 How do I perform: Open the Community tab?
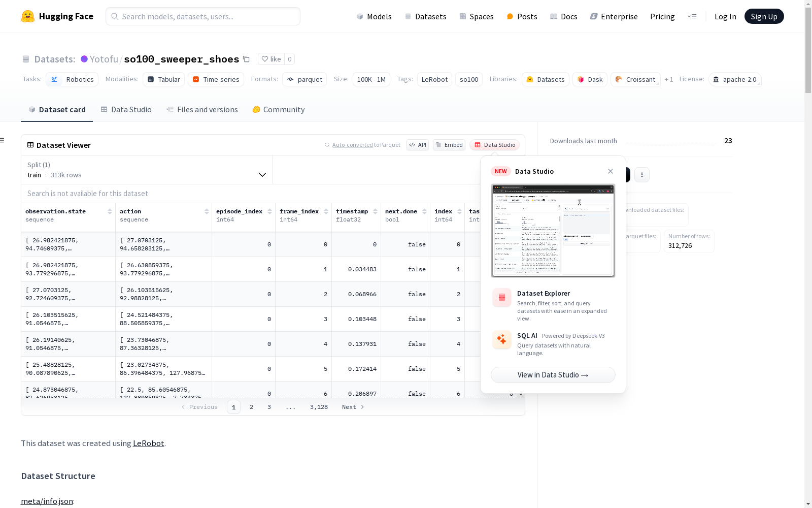click(x=279, y=110)
